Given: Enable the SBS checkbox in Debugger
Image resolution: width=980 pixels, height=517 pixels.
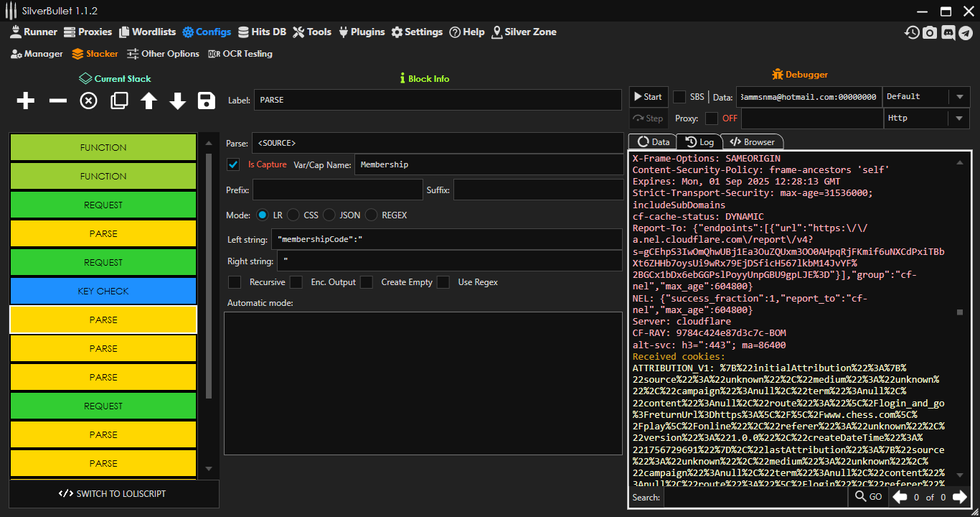Looking at the screenshot, I should (x=679, y=97).
